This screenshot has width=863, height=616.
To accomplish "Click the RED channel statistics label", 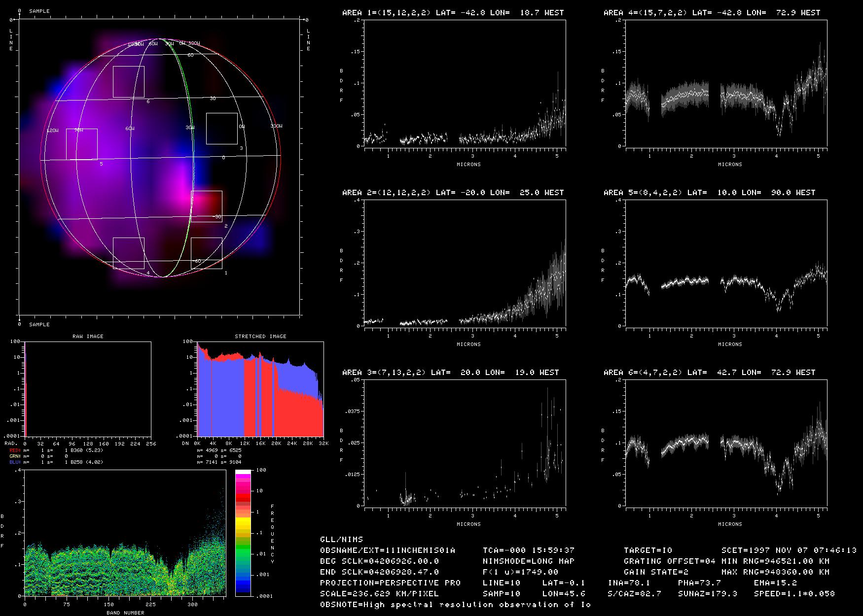I will pos(16,450).
